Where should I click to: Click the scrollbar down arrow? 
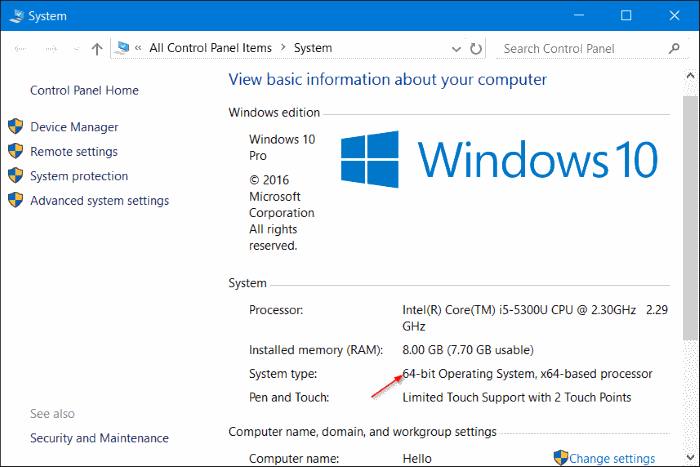tap(690, 458)
